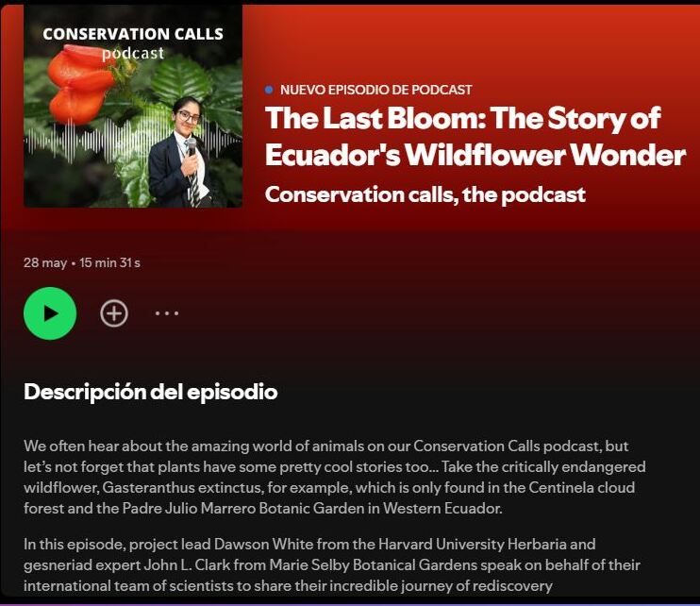Click the CONSERVATION CALLS text on artwork
The width and height of the screenshot is (700, 606).
133,34
